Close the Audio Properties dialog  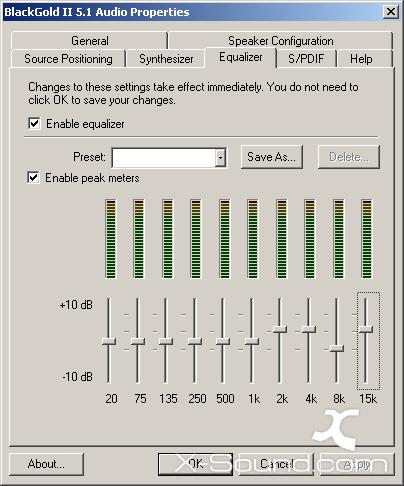tap(390, 12)
